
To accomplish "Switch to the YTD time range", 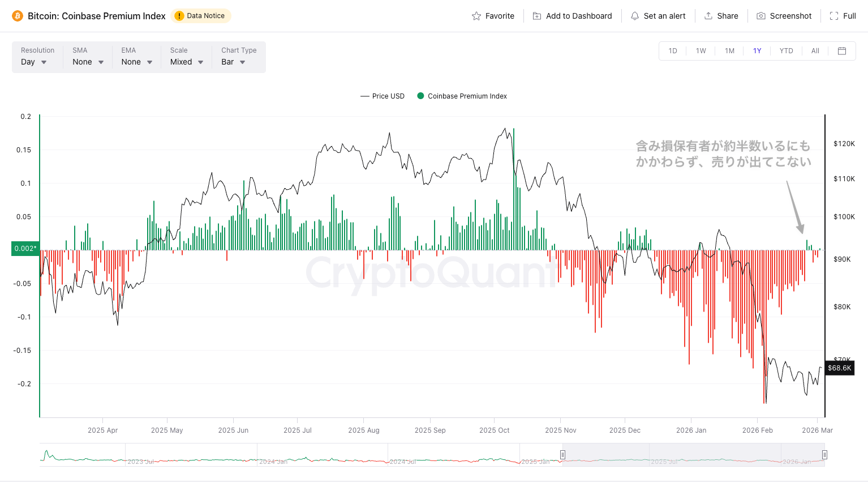I will coord(786,51).
